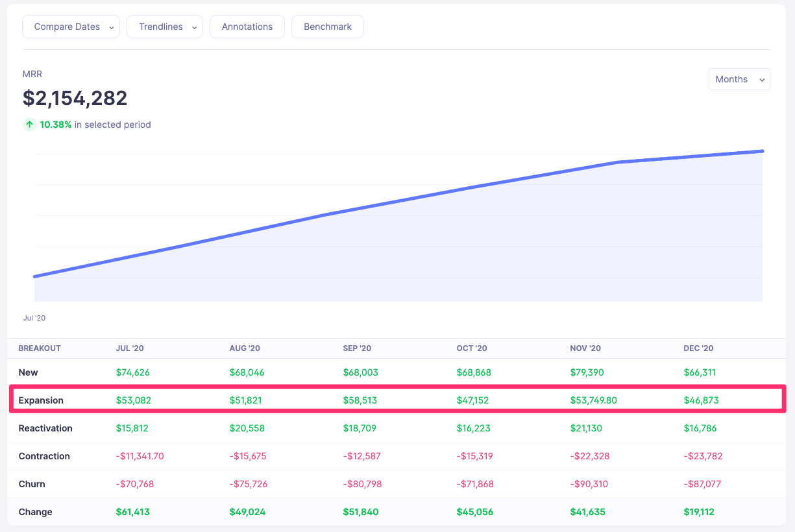The width and height of the screenshot is (795, 532).
Task: Click the Benchmark button
Action: [327, 27]
